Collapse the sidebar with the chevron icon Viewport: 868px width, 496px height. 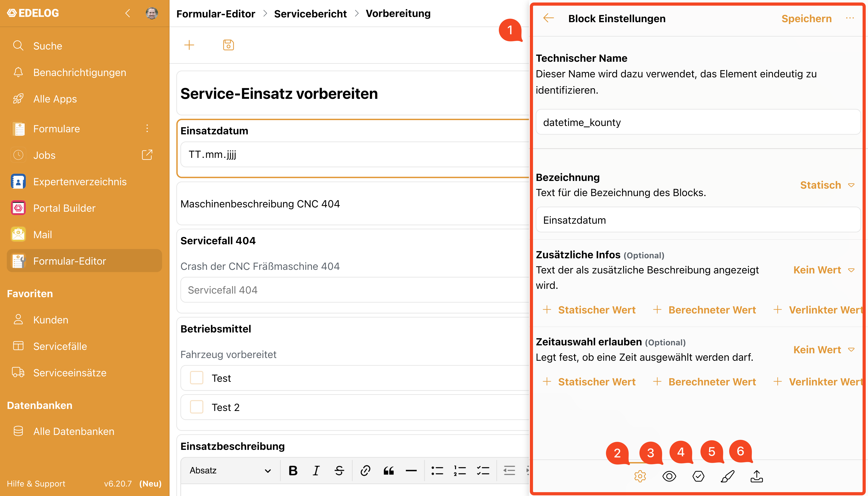128,13
